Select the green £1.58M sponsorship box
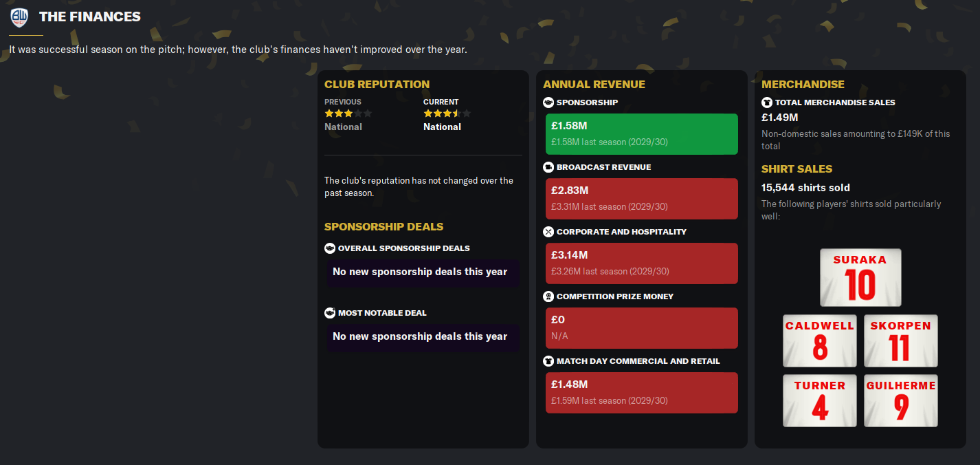 (x=641, y=134)
